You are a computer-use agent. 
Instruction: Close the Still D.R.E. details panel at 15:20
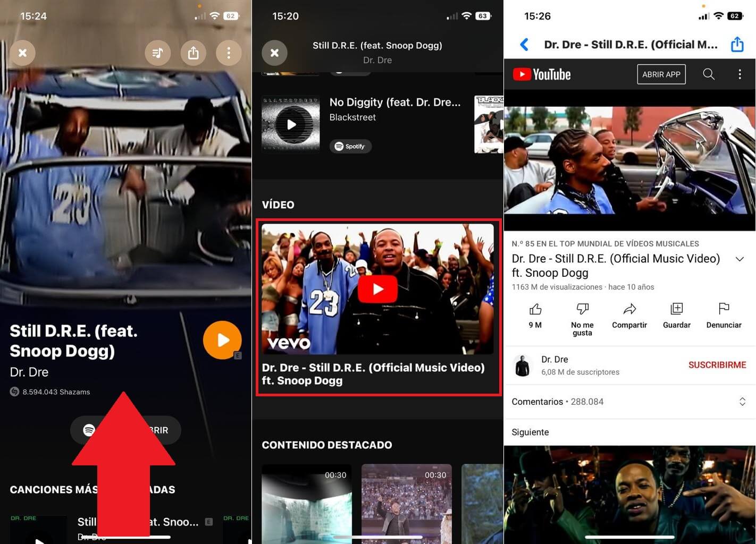pos(275,53)
